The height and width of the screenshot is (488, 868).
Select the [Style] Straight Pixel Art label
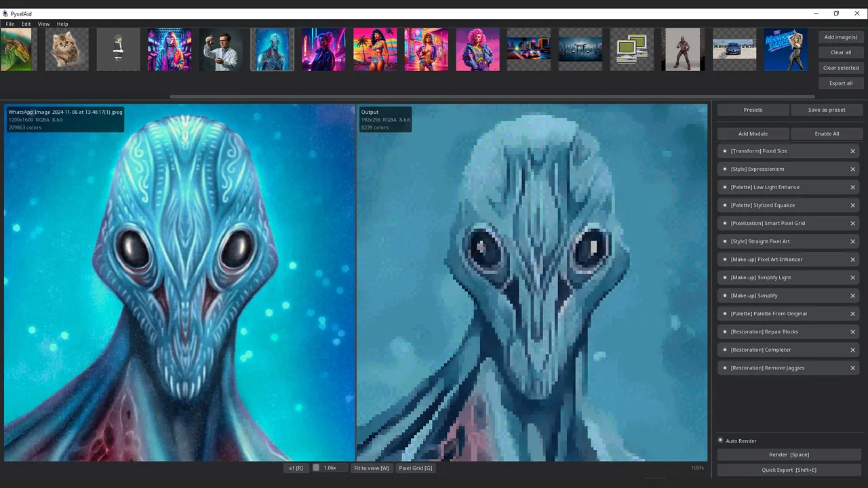(x=760, y=241)
